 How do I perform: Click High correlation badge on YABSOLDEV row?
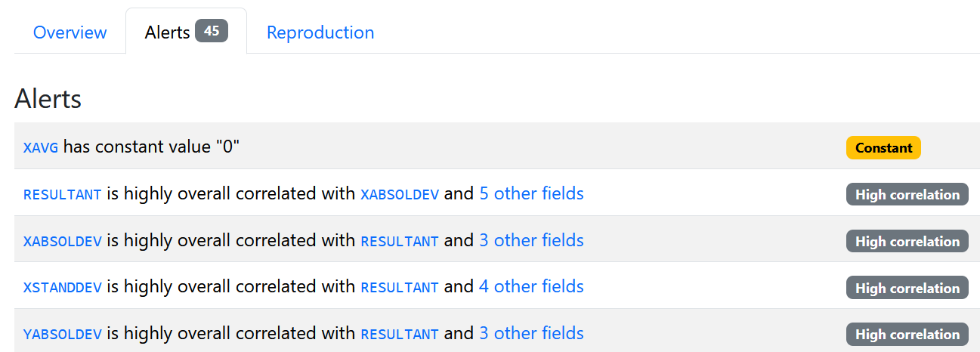tap(907, 334)
